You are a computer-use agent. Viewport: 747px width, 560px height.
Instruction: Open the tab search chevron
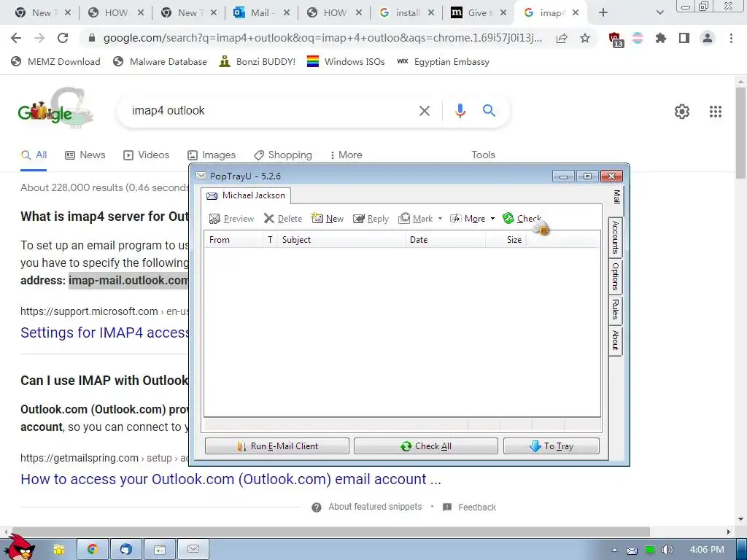(659, 13)
